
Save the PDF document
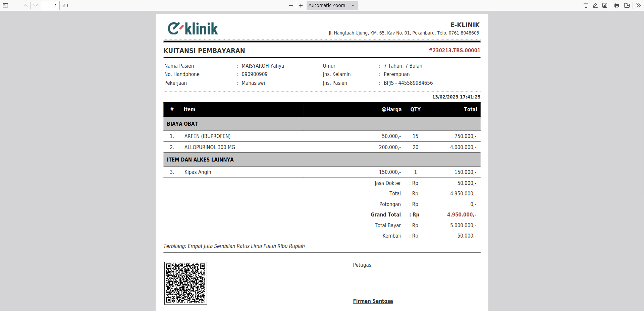(627, 5)
